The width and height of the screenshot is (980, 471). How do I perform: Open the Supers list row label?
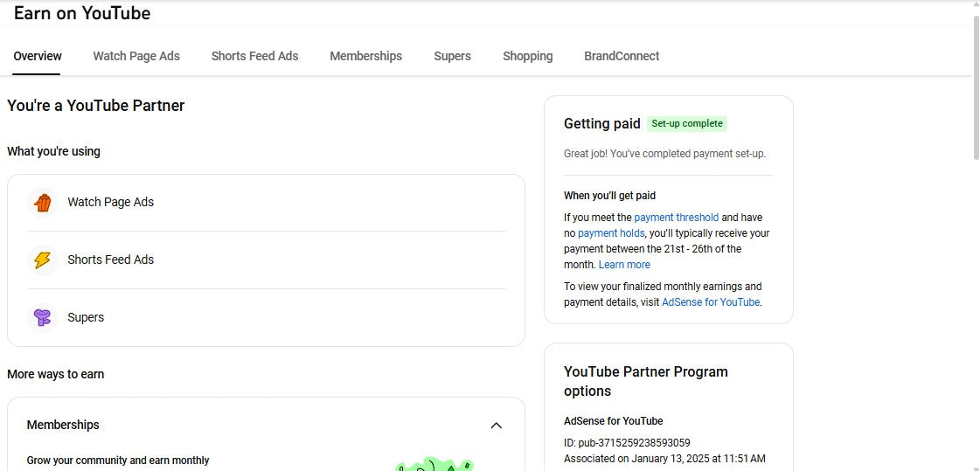86,318
